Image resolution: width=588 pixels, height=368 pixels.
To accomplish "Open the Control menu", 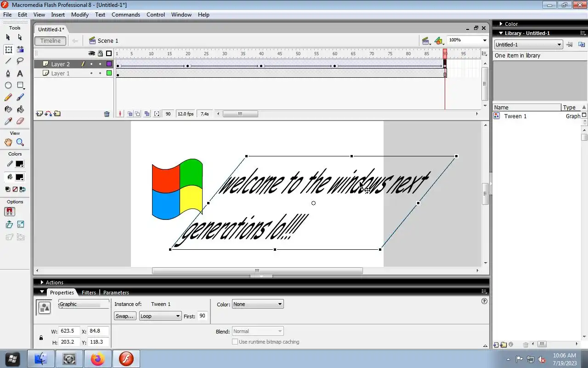I will (156, 15).
